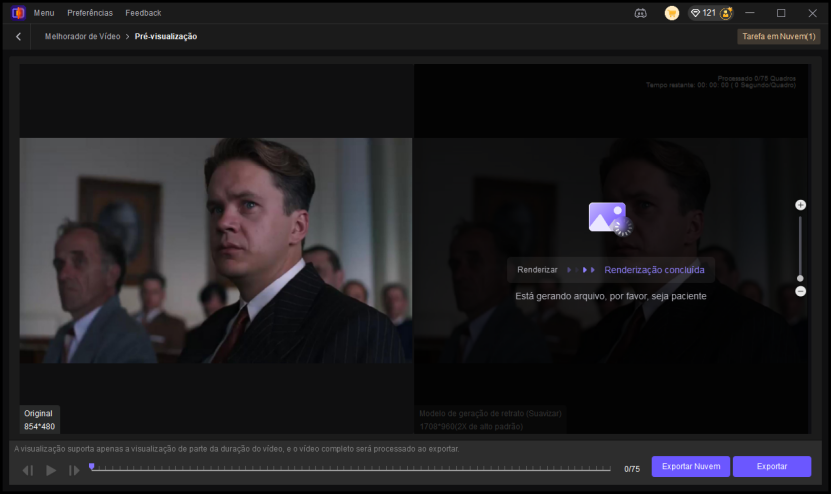Click the Processado 0/75 Quadros text
Screen dimensions: 831x494
pyautogui.click(x=756, y=78)
